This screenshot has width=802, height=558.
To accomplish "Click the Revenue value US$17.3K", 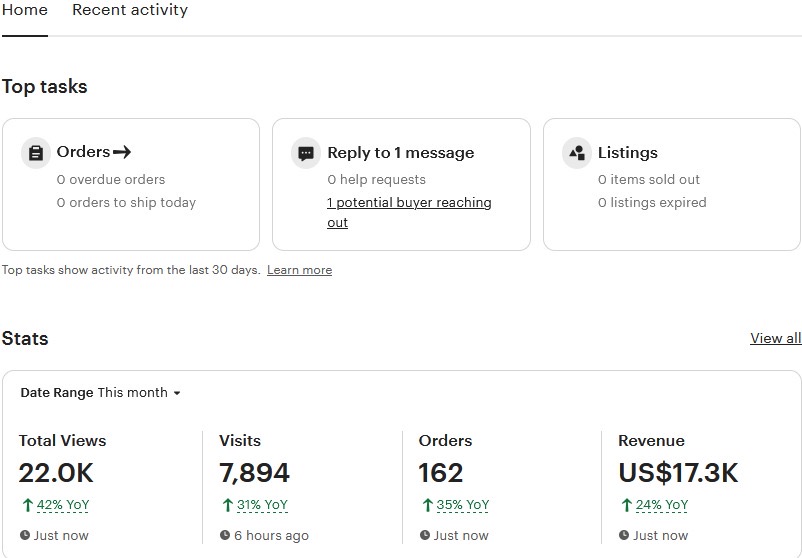I will click(678, 473).
